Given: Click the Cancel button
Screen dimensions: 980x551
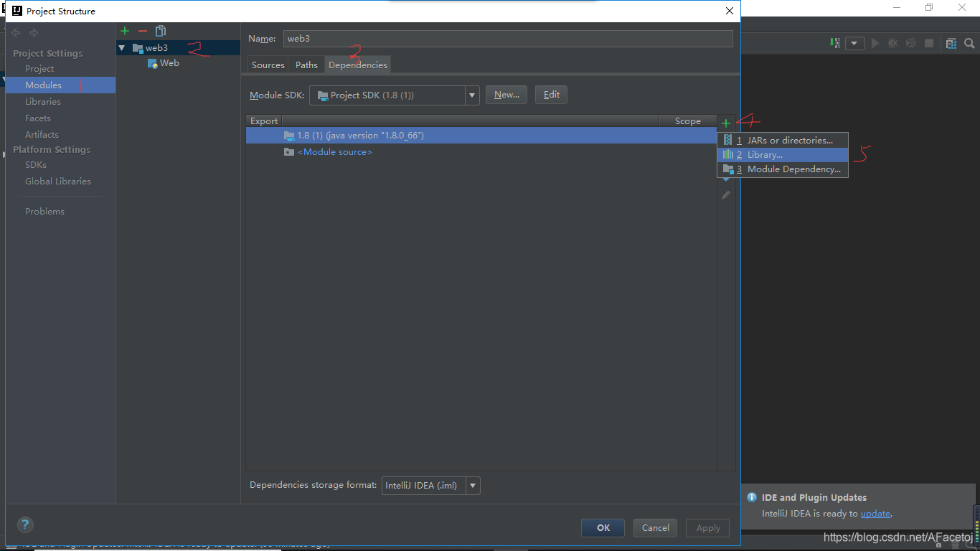Looking at the screenshot, I should tap(656, 528).
